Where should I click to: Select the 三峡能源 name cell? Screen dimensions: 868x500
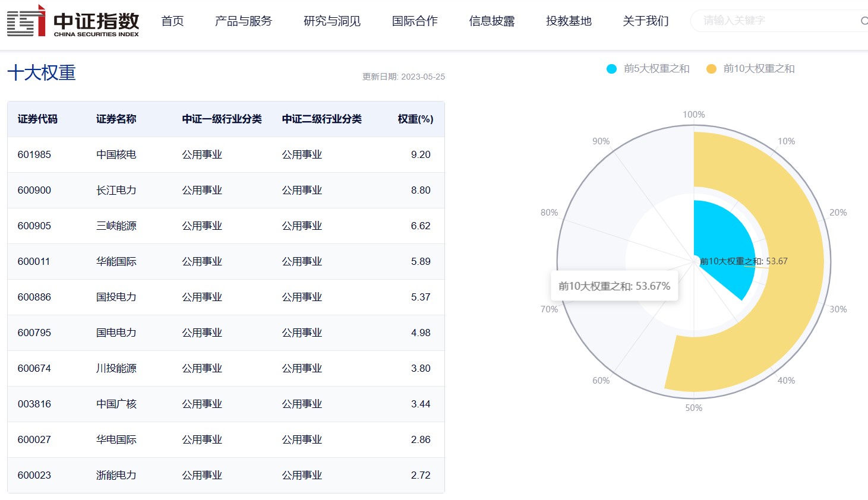coord(116,226)
